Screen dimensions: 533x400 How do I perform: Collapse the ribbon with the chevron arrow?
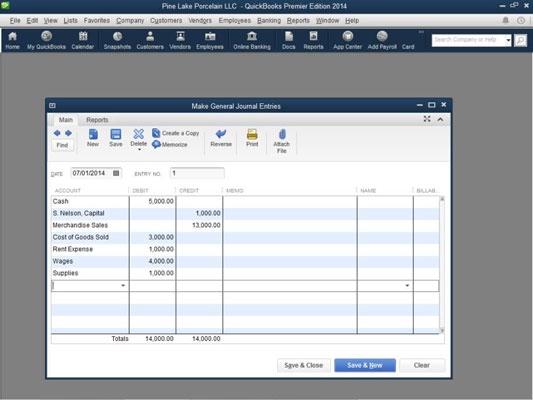440,119
